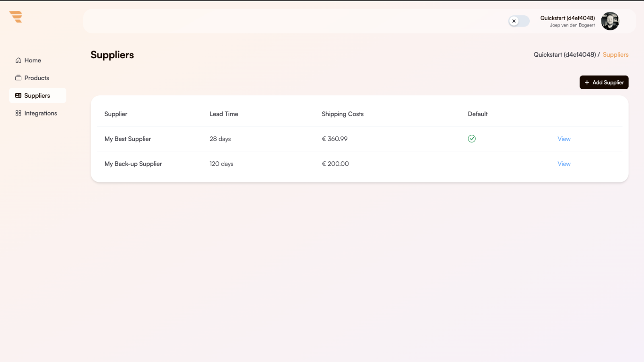644x362 pixels.
Task: View details of My Back-up Supplier
Action: coord(563,164)
